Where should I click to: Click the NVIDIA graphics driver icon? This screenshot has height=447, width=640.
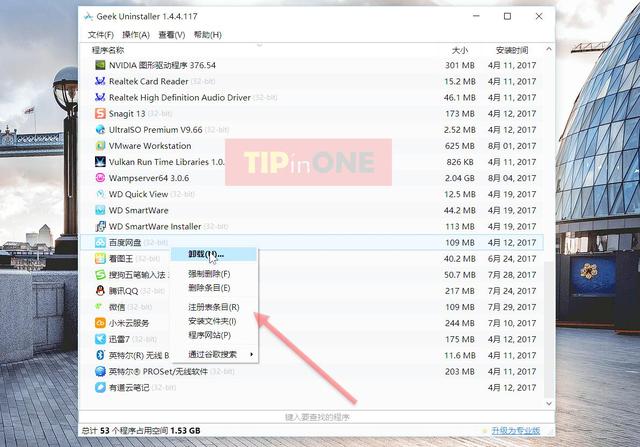(x=100, y=65)
